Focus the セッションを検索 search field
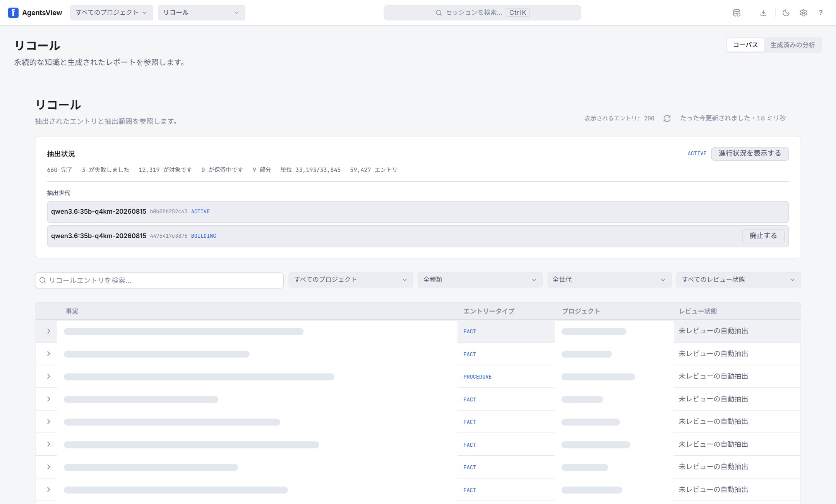836x504 pixels. 482,13
